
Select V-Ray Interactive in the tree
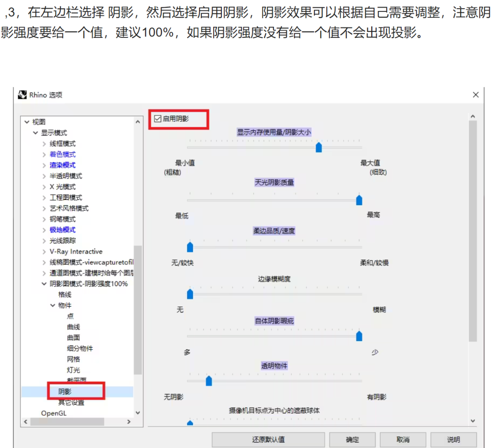[x=76, y=251]
